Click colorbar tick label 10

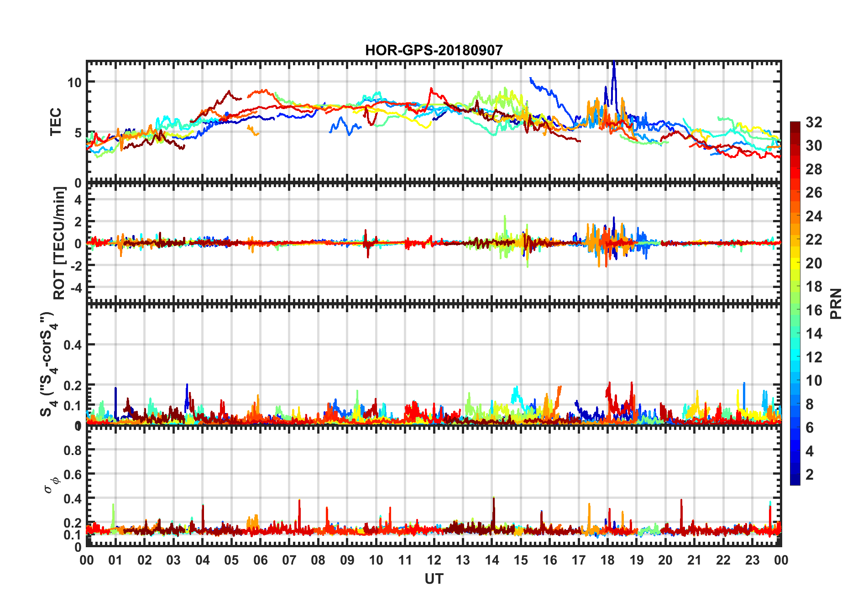coord(813,381)
